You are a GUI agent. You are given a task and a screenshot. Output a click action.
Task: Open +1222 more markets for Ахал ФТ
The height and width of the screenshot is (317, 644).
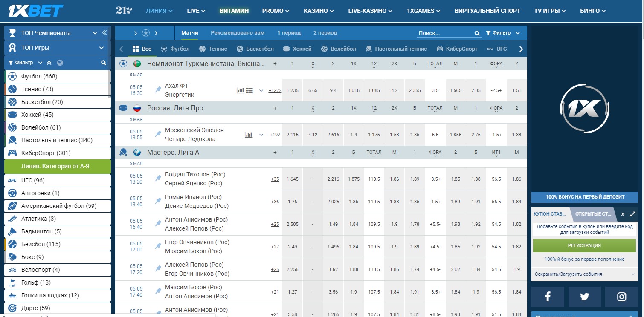coord(275,90)
